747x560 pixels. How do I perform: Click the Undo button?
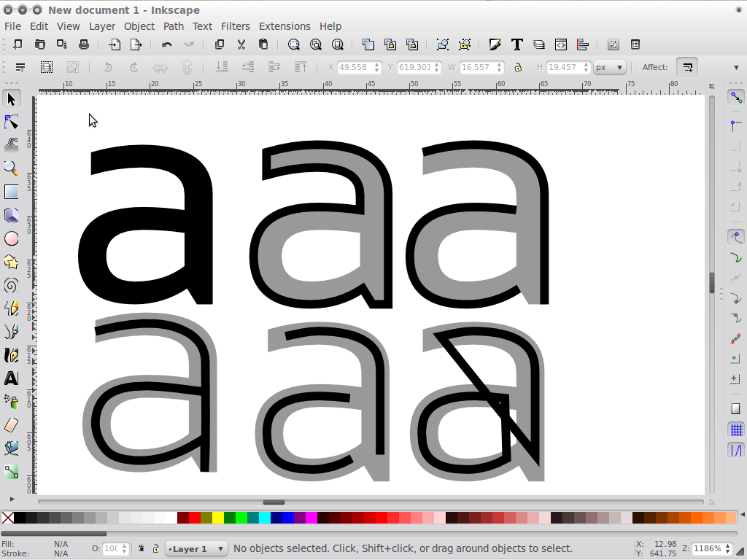[166, 44]
